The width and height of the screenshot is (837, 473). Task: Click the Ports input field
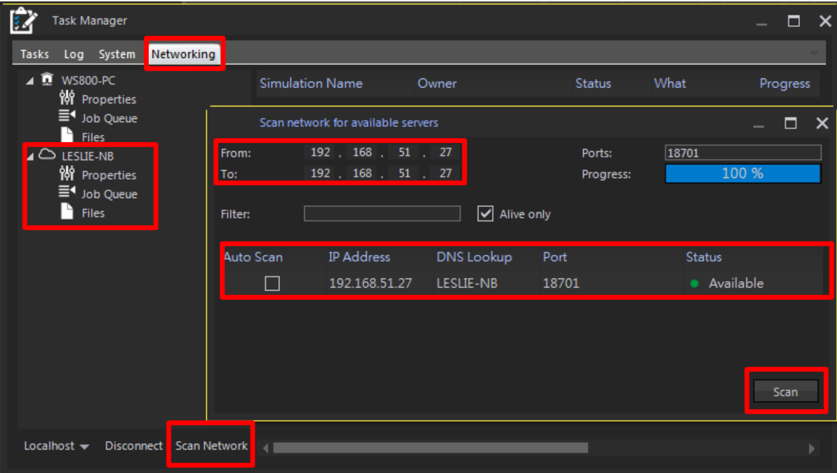coord(742,153)
